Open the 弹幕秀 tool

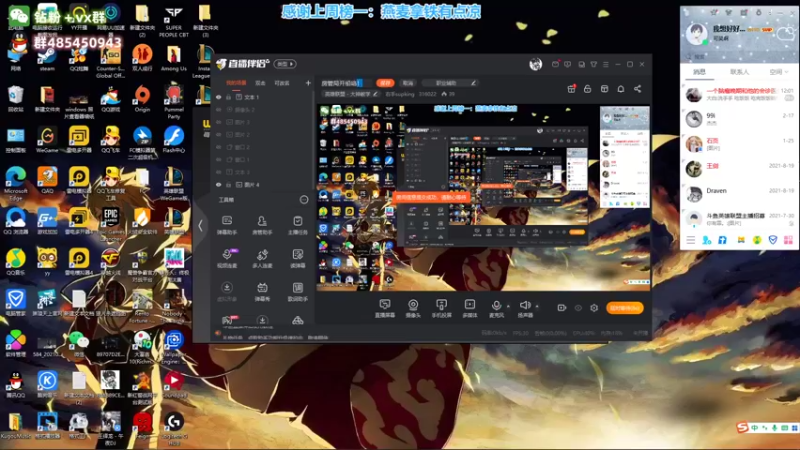[x=262, y=292]
